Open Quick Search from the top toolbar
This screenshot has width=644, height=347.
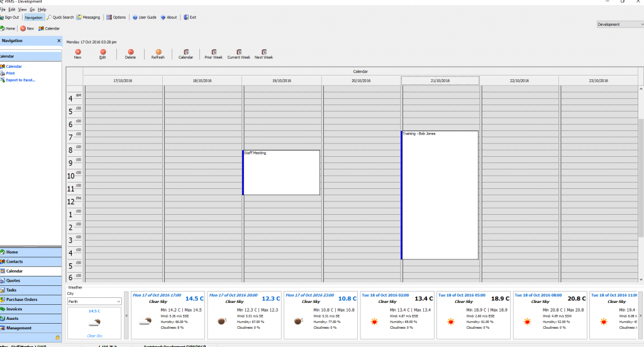click(x=60, y=18)
